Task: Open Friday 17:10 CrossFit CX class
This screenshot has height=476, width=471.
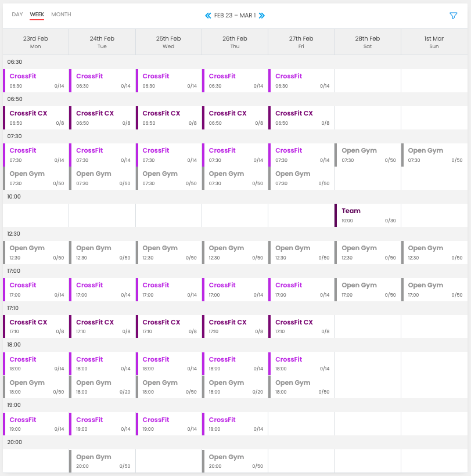Action: coord(301,327)
